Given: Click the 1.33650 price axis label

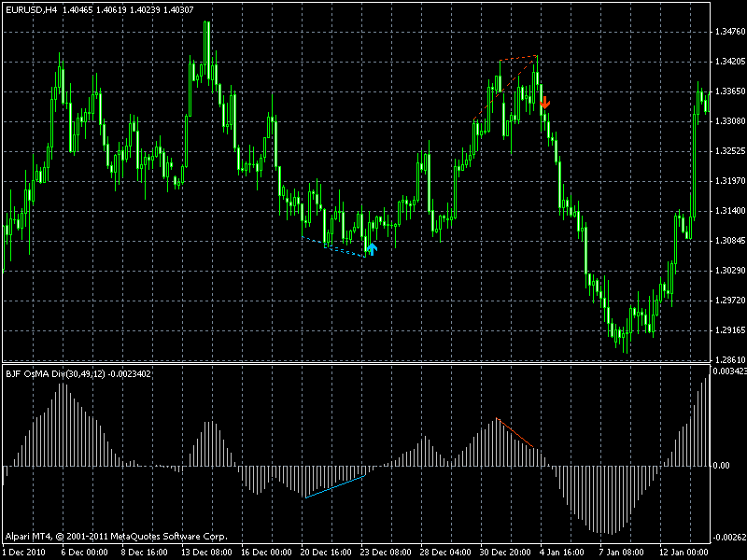Looking at the screenshot, I should coord(729,91).
